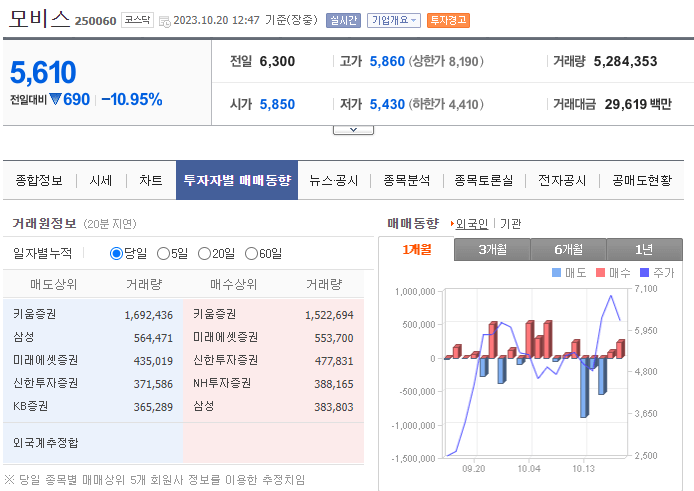Click the current price 5,610

click(x=43, y=72)
